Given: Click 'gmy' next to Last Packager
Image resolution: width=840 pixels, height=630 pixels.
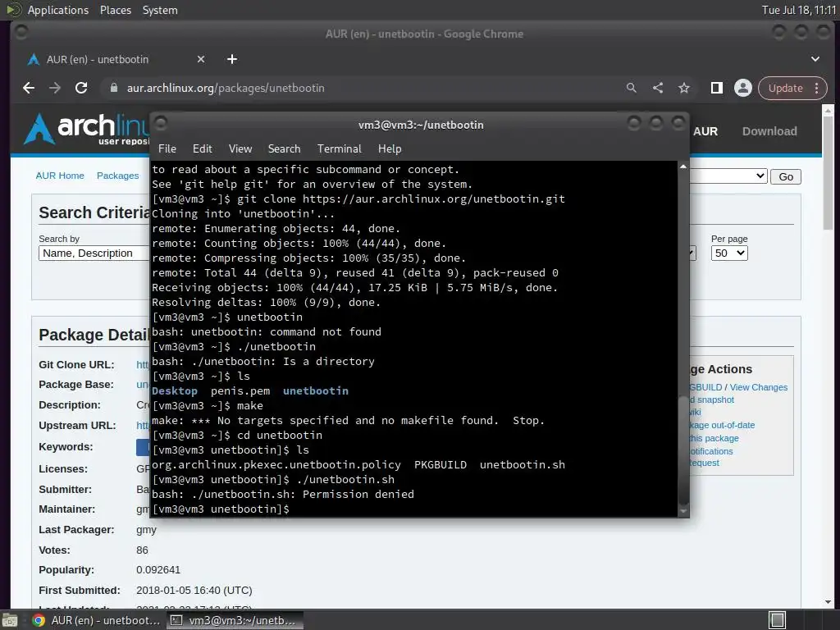Looking at the screenshot, I should click(146, 530).
